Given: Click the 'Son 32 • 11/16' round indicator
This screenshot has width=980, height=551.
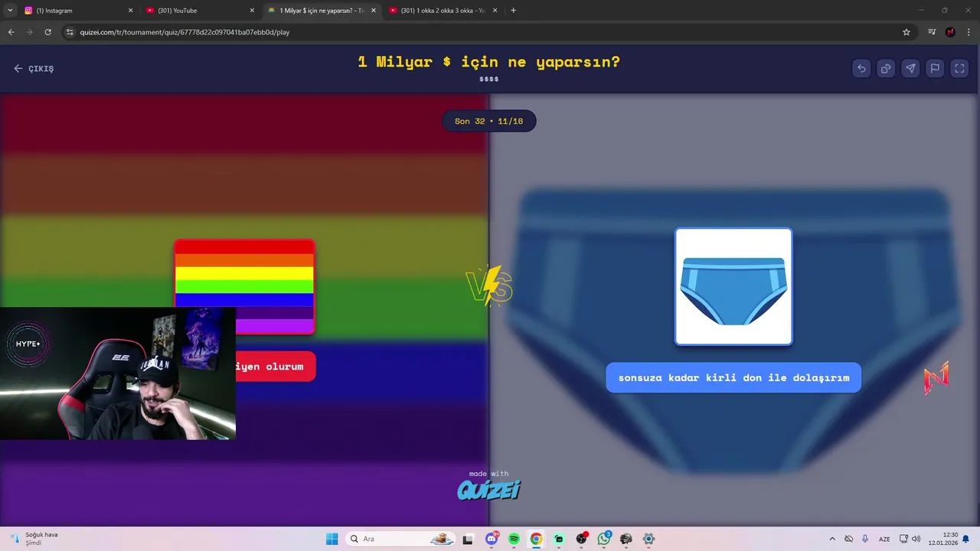Looking at the screenshot, I should pos(489,121).
